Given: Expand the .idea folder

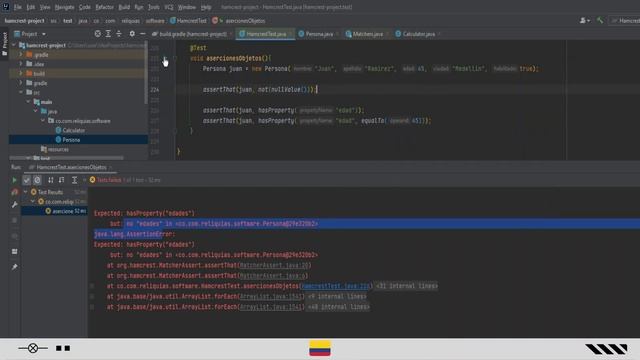Looking at the screenshot, I should (x=21, y=64).
